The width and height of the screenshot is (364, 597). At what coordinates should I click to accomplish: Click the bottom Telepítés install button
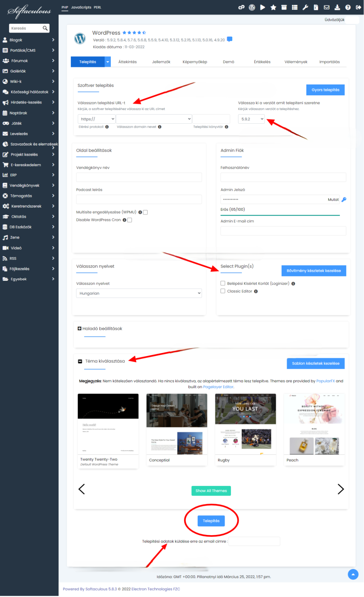tap(211, 521)
